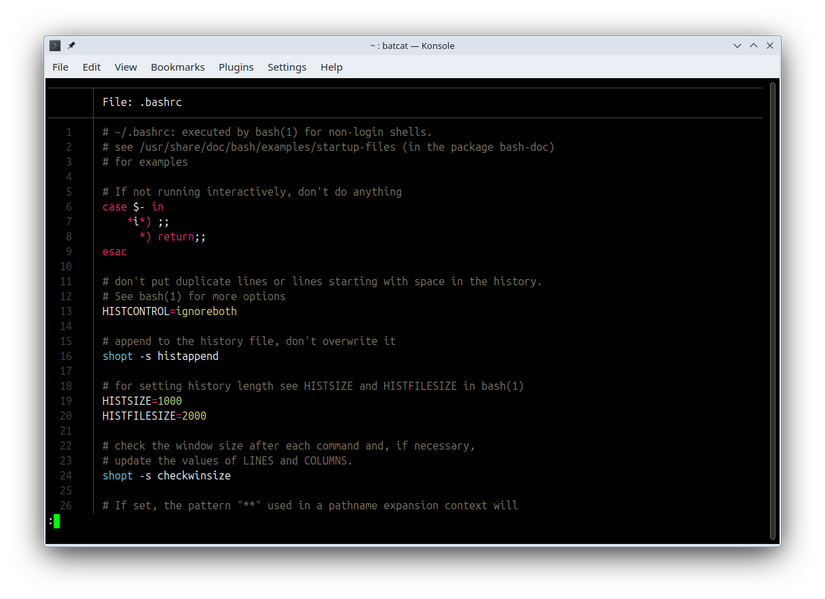Click the text shopt -s histappend
Image resolution: width=825 pixels, height=599 pixels.
163,356
